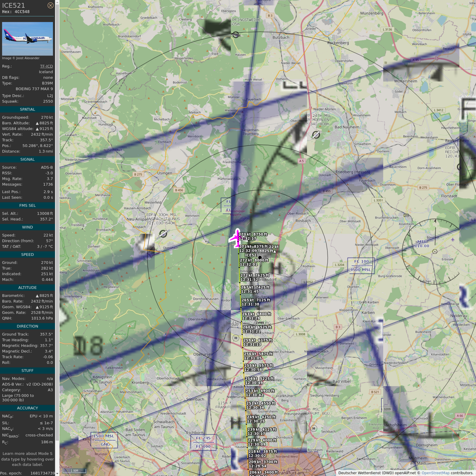Click the 1500 MSL / GND airspace label

(104, 440)
